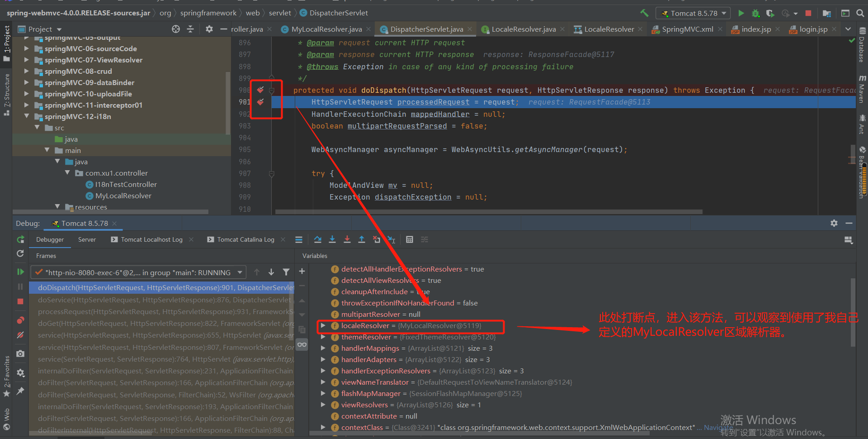The width and height of the screenshot is (868, 439).
Task: Click the Restore Layout icon in Debug panel
Action: 849,240
